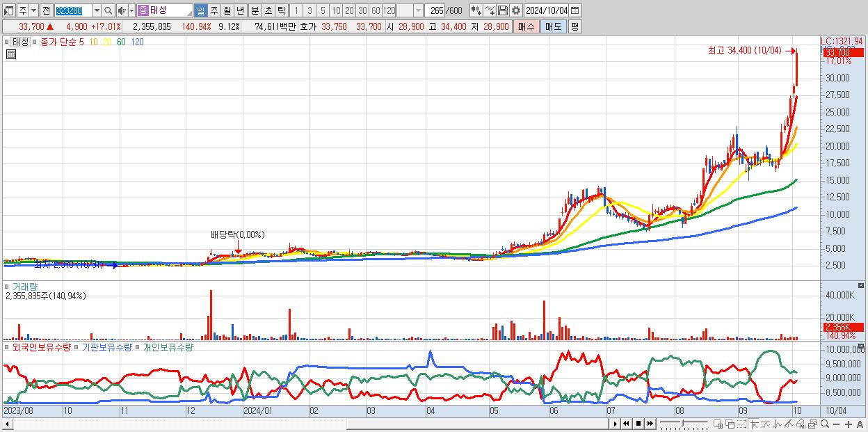Select the tick 틱 period toggle
868x432 pixels.
(x=281, y=10)
